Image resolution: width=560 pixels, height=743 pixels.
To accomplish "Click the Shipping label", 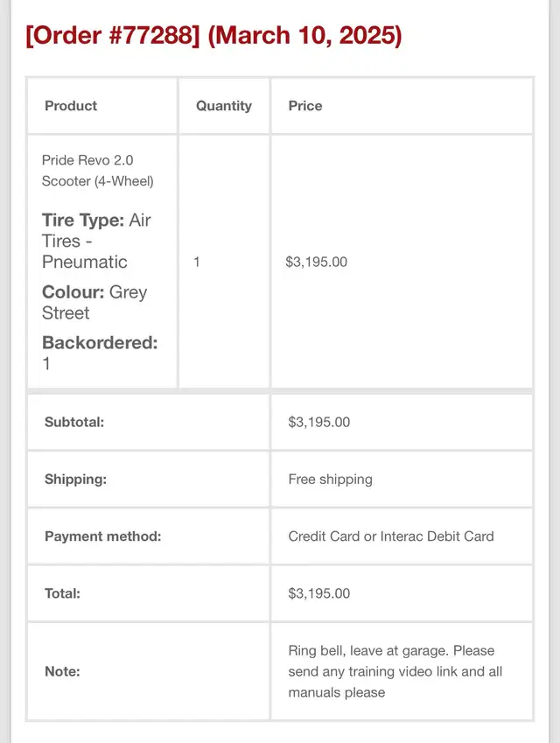I will point(75,480).
